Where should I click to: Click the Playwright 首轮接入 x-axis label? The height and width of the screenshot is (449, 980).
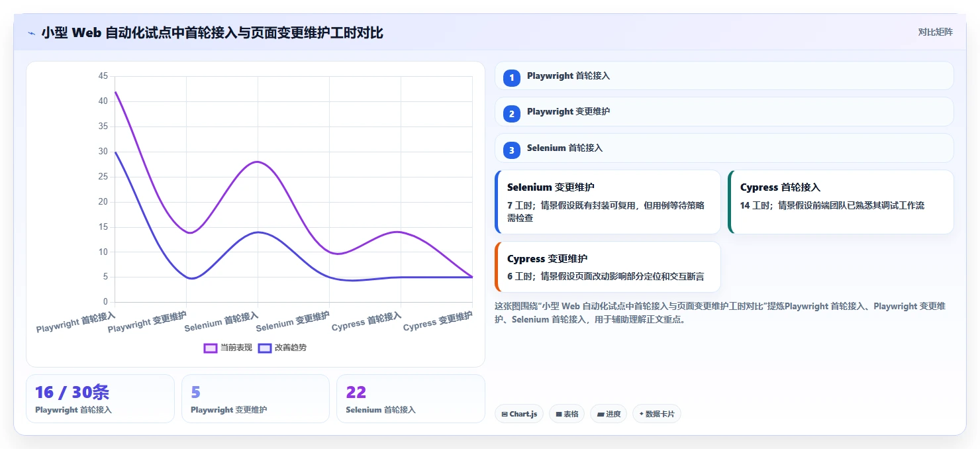click(76, 322)
